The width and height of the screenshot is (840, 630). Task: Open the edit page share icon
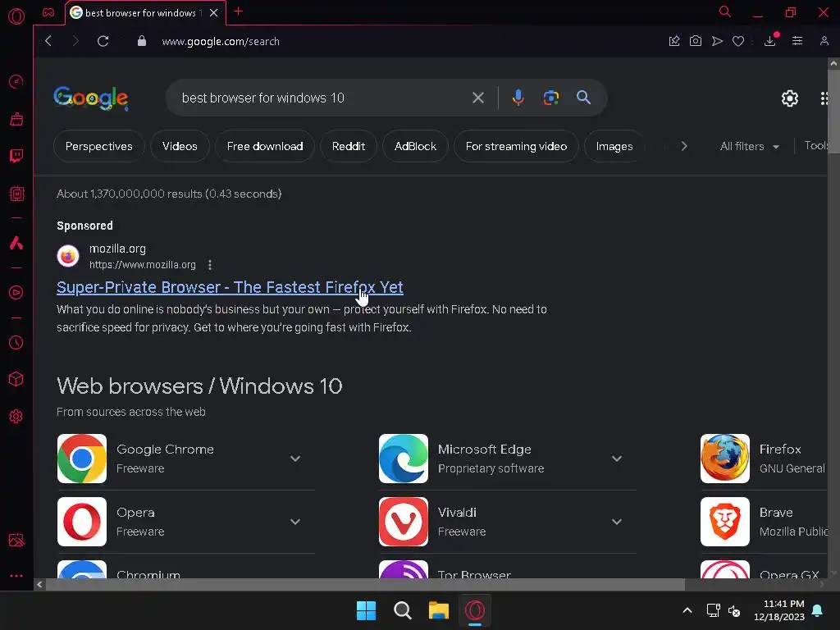pos(674,41)
